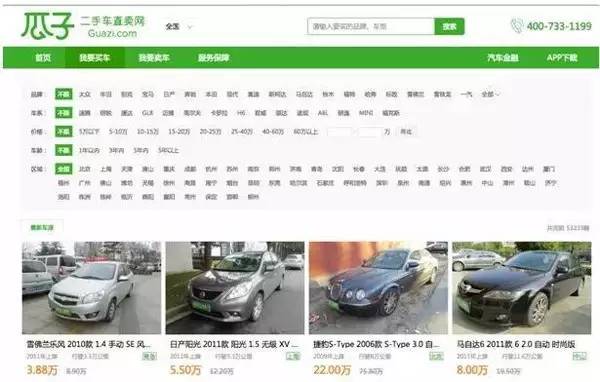Choose the 5-10万 price range
Viewport: 600px width, 382px height.
tap(118, 132)
